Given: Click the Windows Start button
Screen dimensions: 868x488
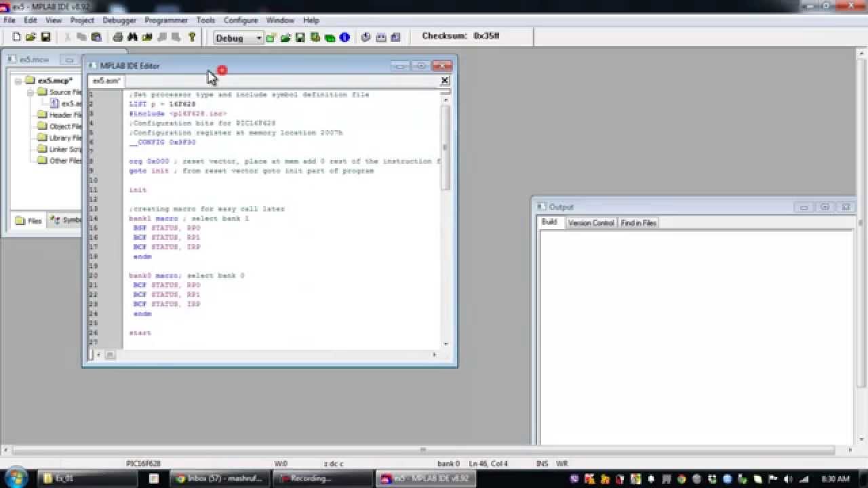Looking at the screenshot, I should coord(15,478).
